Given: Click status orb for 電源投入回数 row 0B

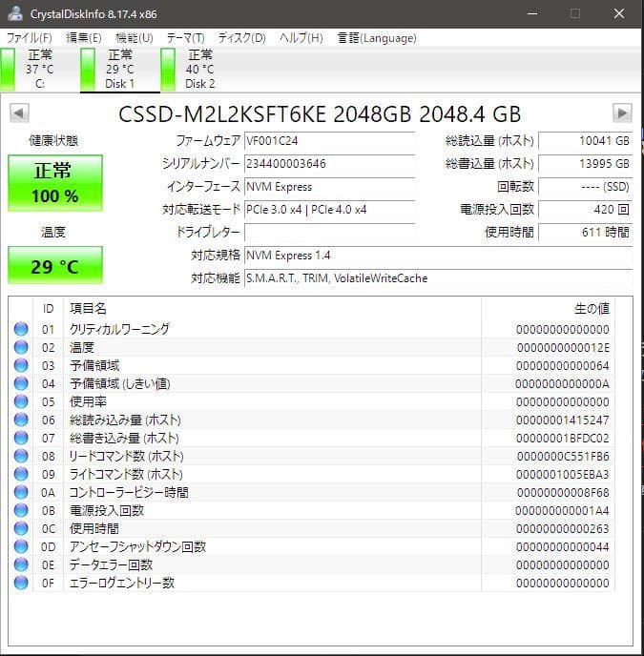Looking at the screenshot, I should point(21,510).
